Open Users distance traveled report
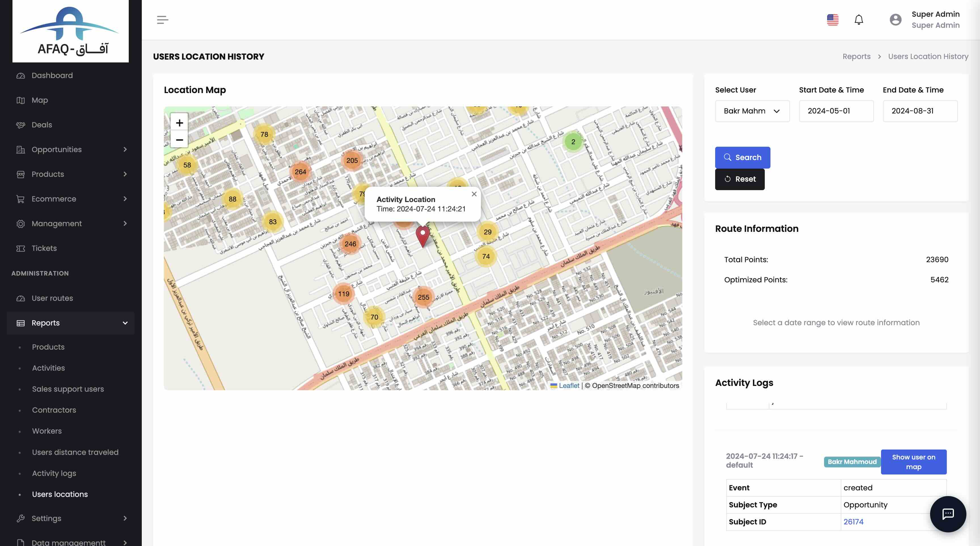This screenshot has height=546, width=980. pos(75,452)
